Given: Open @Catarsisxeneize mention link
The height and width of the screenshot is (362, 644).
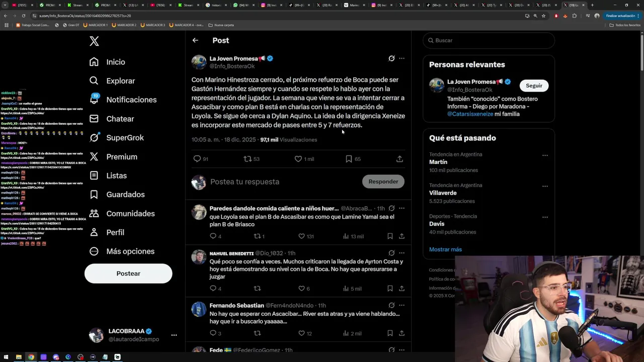Looking at the screenshot, I should click(x=470, y=114).
